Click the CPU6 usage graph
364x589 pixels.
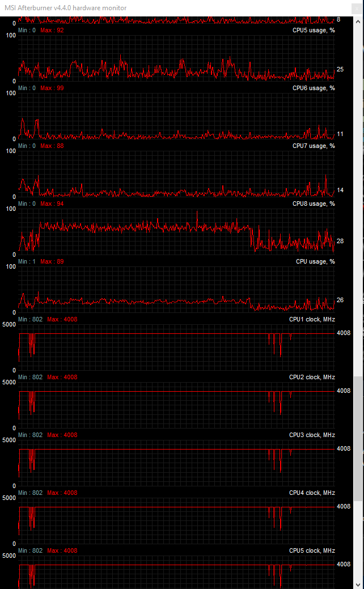pyautogui.click(x=176, y=116)
